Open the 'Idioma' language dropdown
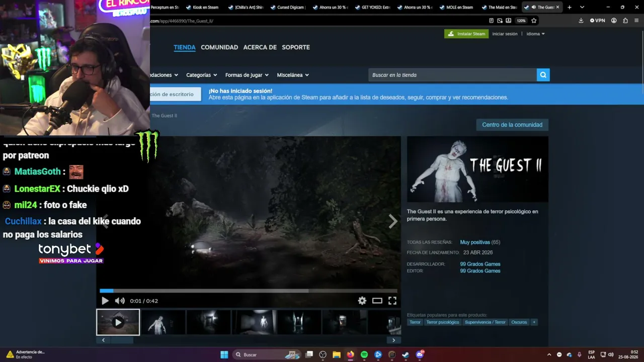This screenshot has height=362, width=644. [535, 34]
